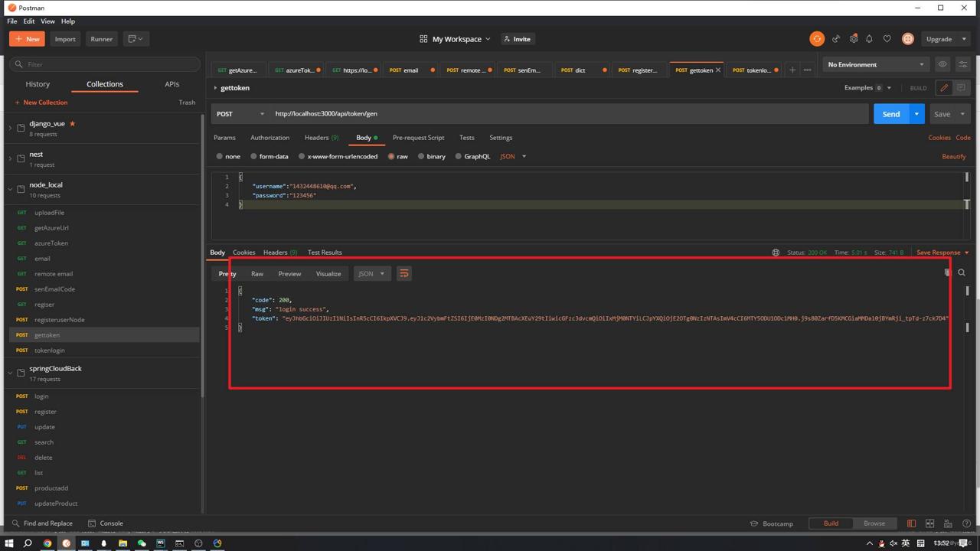980x551 pixels.
Task: Open the File menu
Action: [12, 21]
